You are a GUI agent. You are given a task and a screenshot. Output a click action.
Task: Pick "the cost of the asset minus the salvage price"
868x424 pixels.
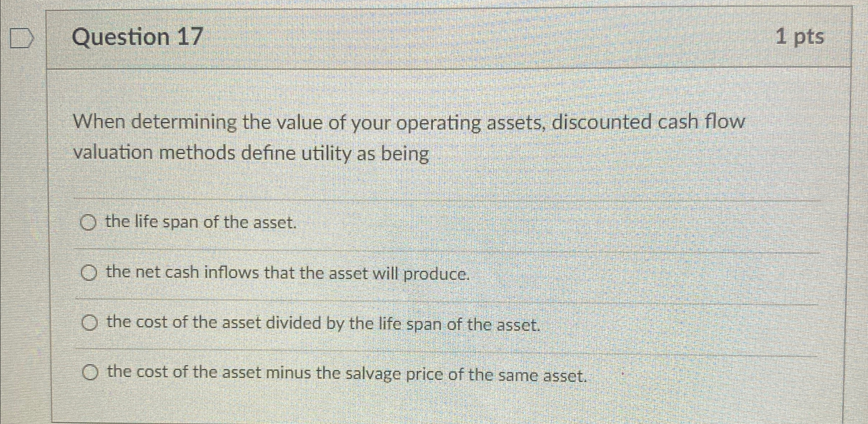point(91,373)
